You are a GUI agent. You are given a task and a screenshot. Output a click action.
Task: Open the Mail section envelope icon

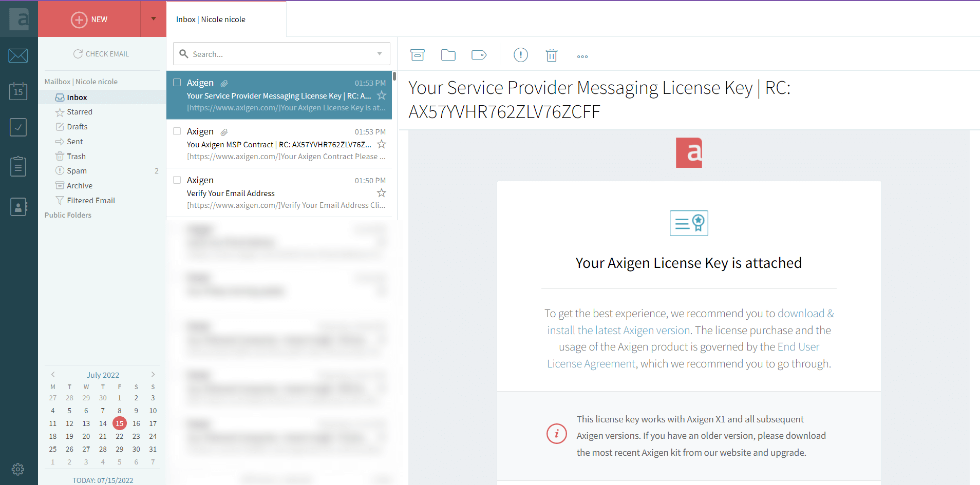[x=18, y=55]
